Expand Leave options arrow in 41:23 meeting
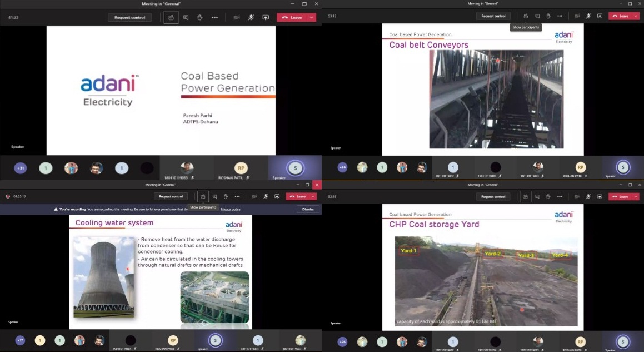The image size is (644, 352). (312, 17)
